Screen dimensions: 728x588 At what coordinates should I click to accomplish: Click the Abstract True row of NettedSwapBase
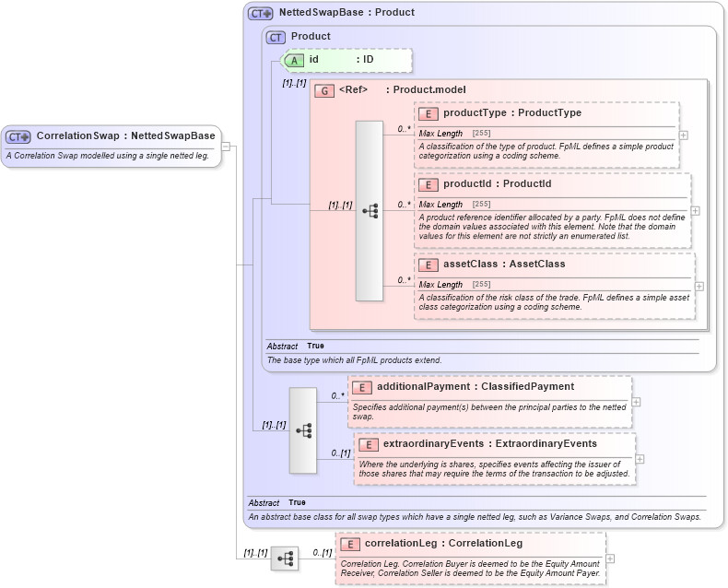point(476,502)
